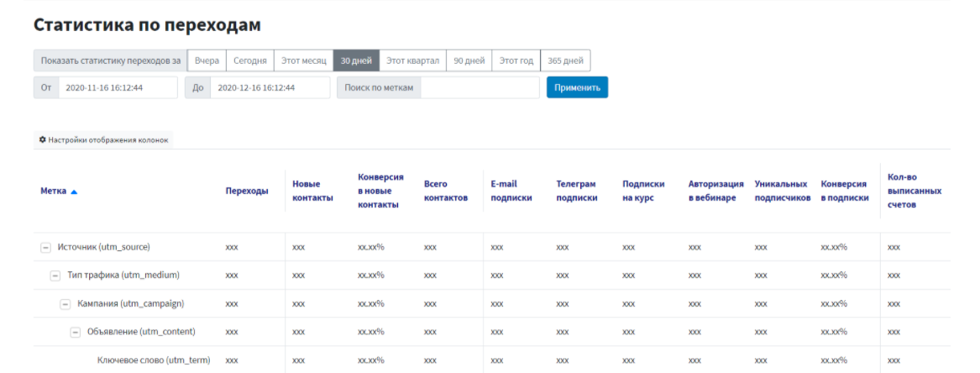Collapse the Источник (utm_source) row
Screen dimensions: 980x373
click(x=46, y=247)
